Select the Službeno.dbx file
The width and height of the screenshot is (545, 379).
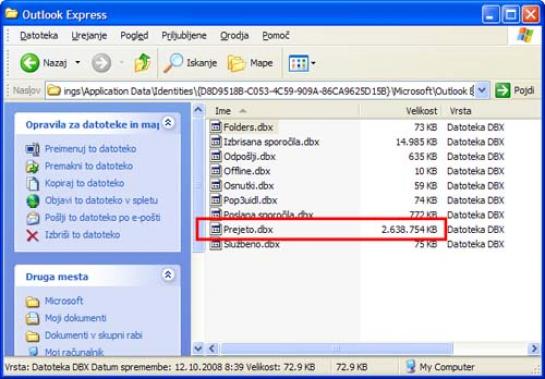(x=252, y=244)
